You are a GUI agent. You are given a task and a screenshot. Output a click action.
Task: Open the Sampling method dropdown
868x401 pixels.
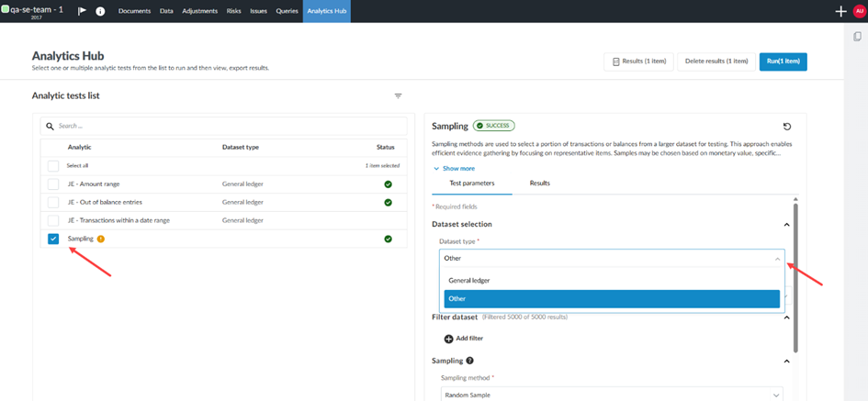611,395
